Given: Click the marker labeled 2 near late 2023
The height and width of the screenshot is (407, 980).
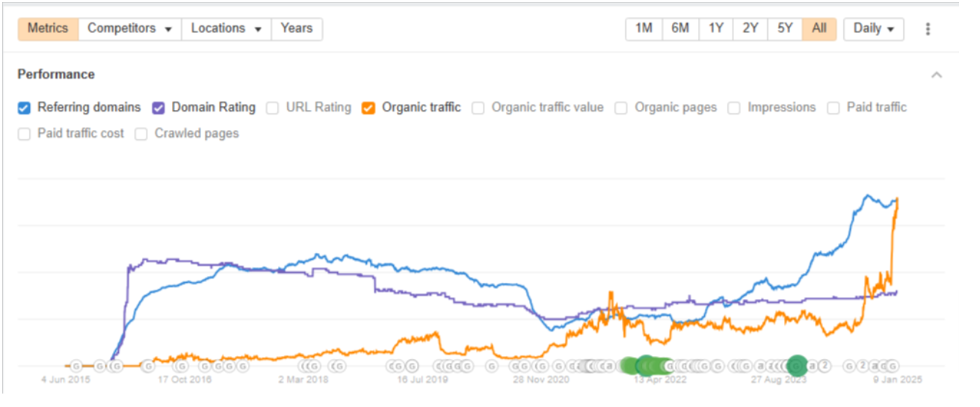Looking at the screenshot, I should (824, 366).
